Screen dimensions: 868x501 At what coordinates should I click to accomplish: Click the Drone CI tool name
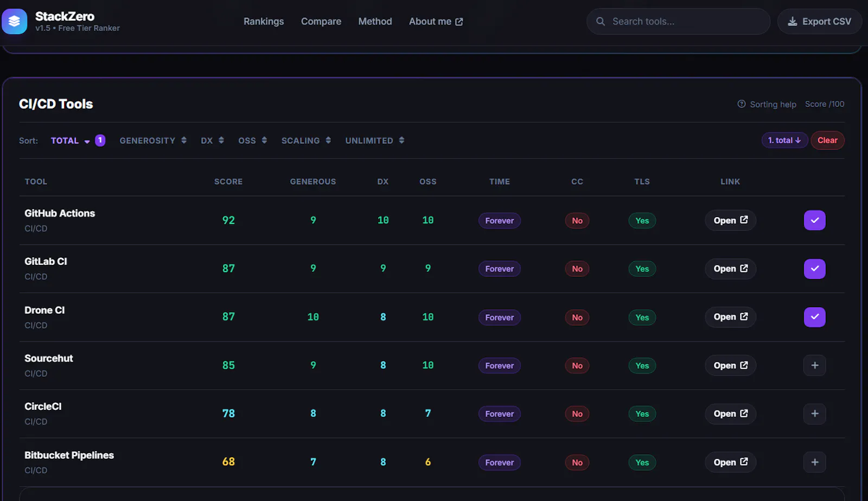pyautogui.click(x=44, y=310)
